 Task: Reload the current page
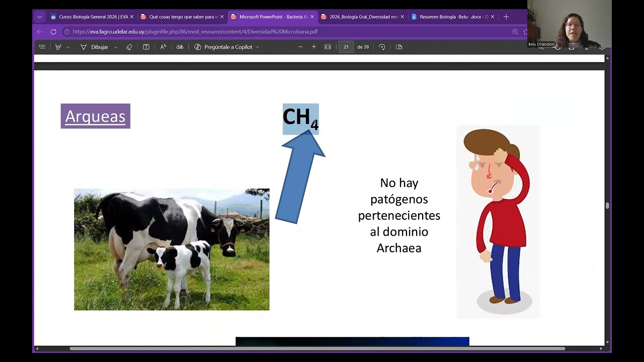click(x=53, y=31)
